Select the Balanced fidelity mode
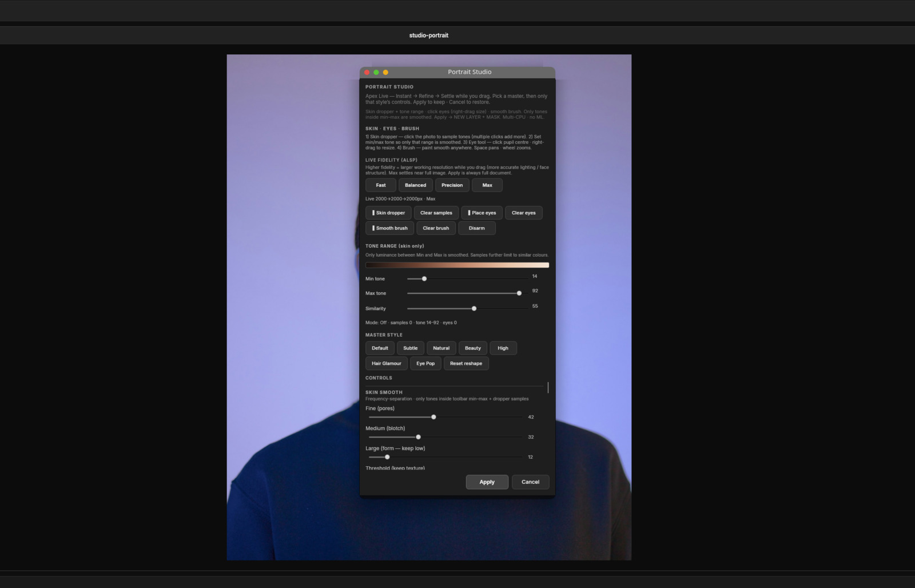Image resolution: width=915 pixels, height=588 pixels. pos(415,185)
